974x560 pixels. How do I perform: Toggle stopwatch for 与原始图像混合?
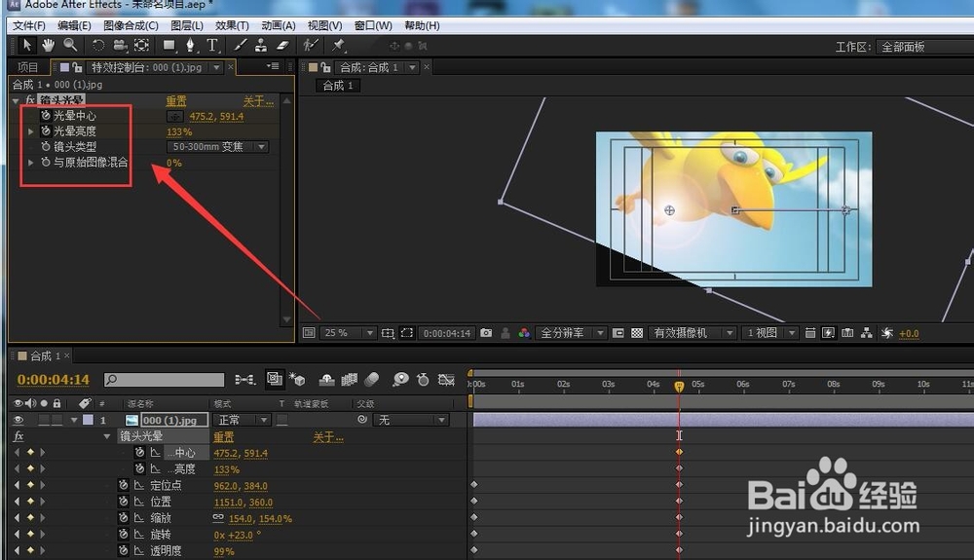pos(46,162)
